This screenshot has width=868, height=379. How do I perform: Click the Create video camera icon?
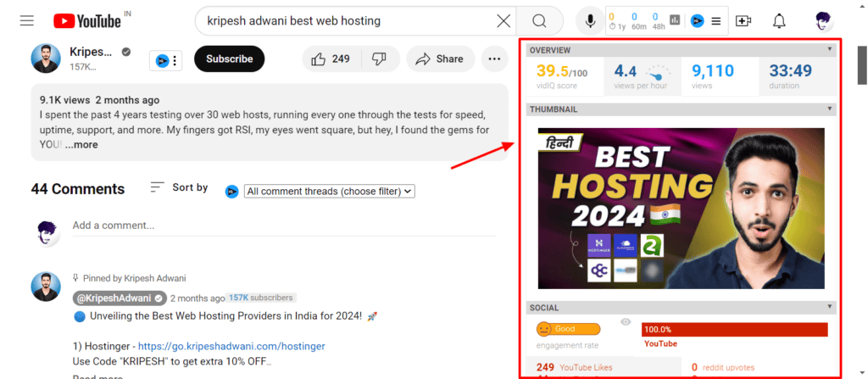click(x=743, y=20)
